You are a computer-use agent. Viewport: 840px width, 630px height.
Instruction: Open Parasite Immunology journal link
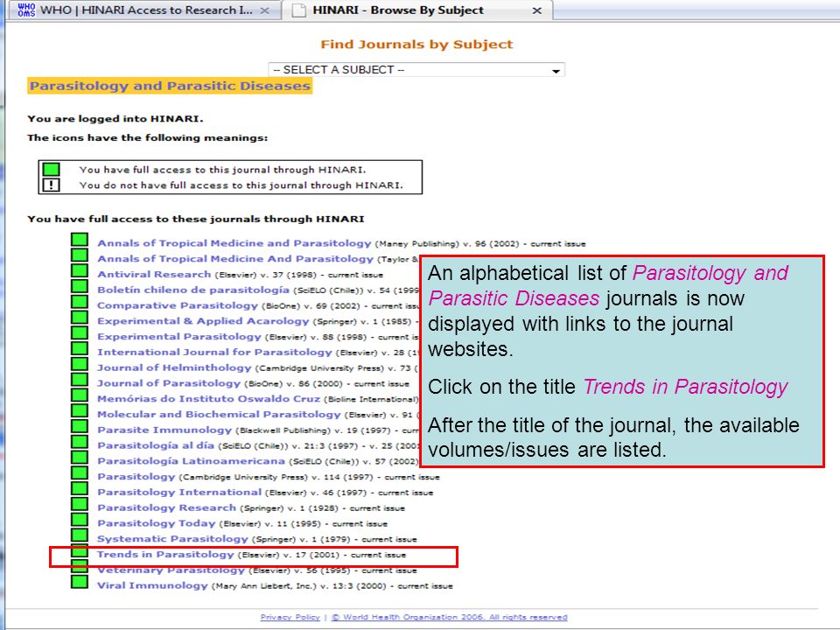pyautogui.click(x=164, y=430)
